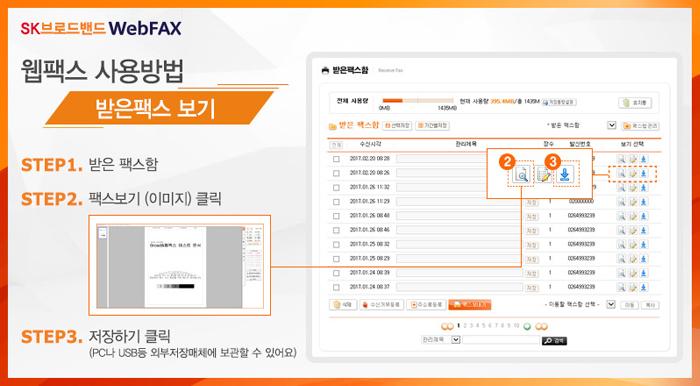Go to page 2 of fax list
Viewport: 700px width, 386px height.
point(465,326)
